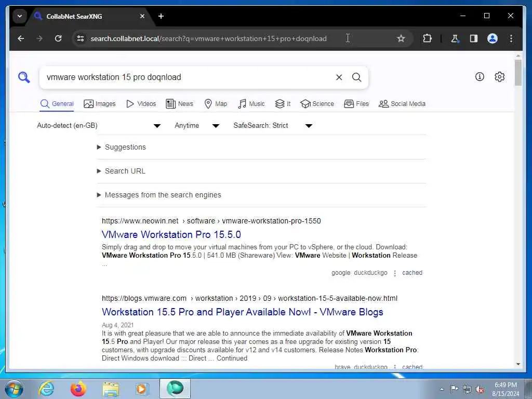Close the CollabNet SearXNG tab
This screenshot has width=532, height=399.
pyautogui.click(x=142, y=16)
